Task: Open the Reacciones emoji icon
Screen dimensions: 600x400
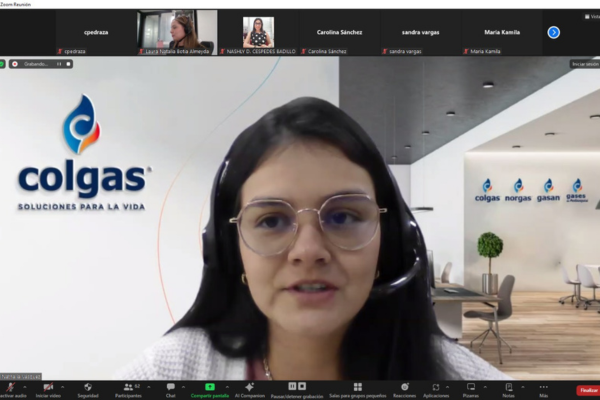Action: [404, 387]
